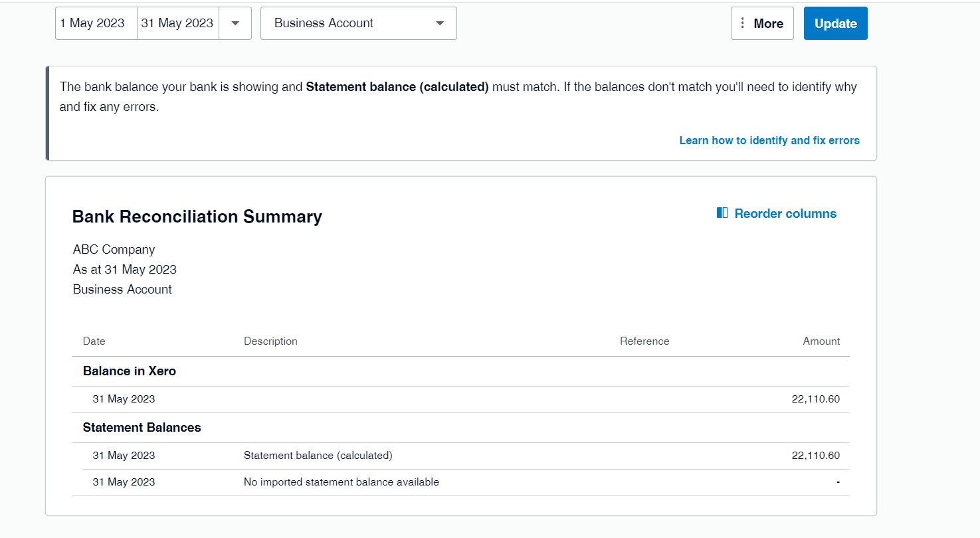Click the Reorder columns icon

pyautogui.click(x=722, y=213)
